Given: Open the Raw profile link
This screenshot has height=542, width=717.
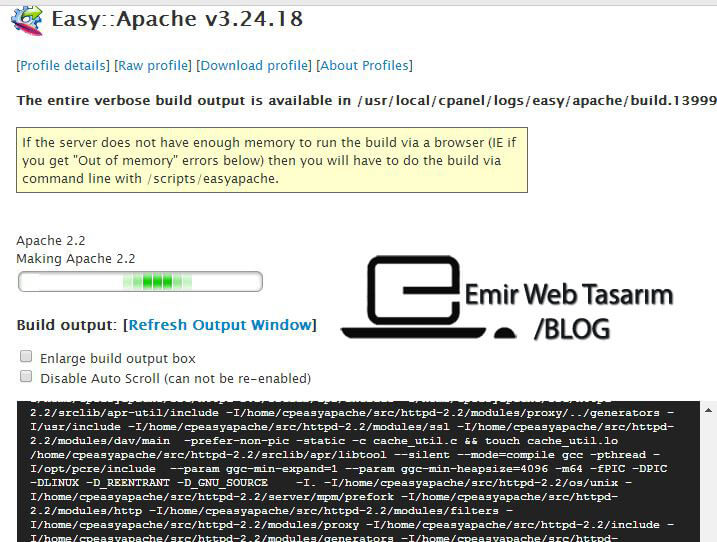Looking at the screenshot, I should pyautogui.click(x=153, y=65).
